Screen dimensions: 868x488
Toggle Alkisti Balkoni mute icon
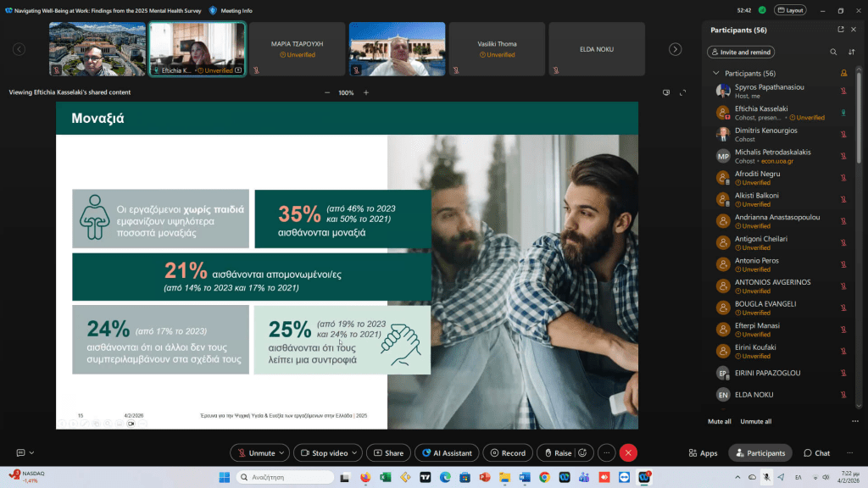coord(843,199)
